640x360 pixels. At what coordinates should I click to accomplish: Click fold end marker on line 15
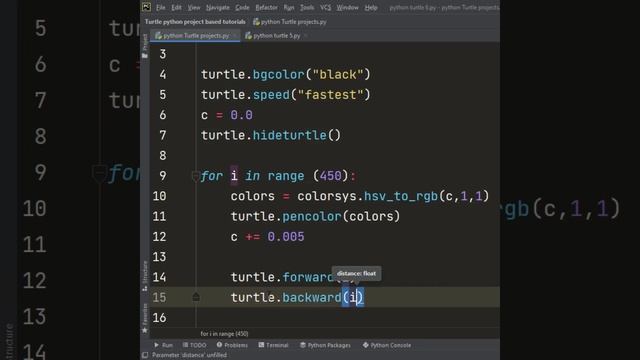coord(196,297)
